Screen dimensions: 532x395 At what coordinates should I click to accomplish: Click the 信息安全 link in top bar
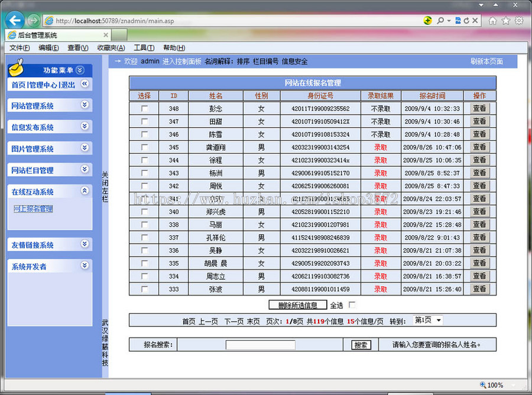(x=294, y=61)
